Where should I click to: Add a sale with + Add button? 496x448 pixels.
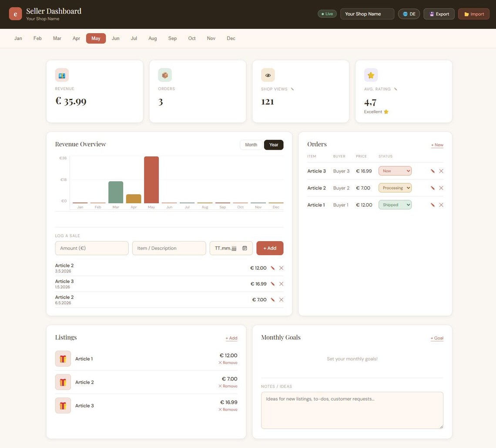coord(270,248)
